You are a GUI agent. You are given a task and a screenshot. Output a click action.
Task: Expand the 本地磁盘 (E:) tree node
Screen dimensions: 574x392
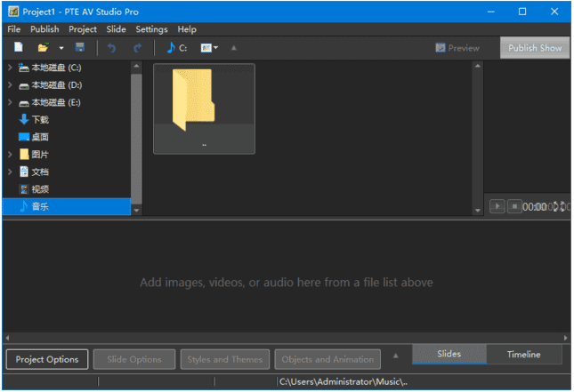pos(10,102)
